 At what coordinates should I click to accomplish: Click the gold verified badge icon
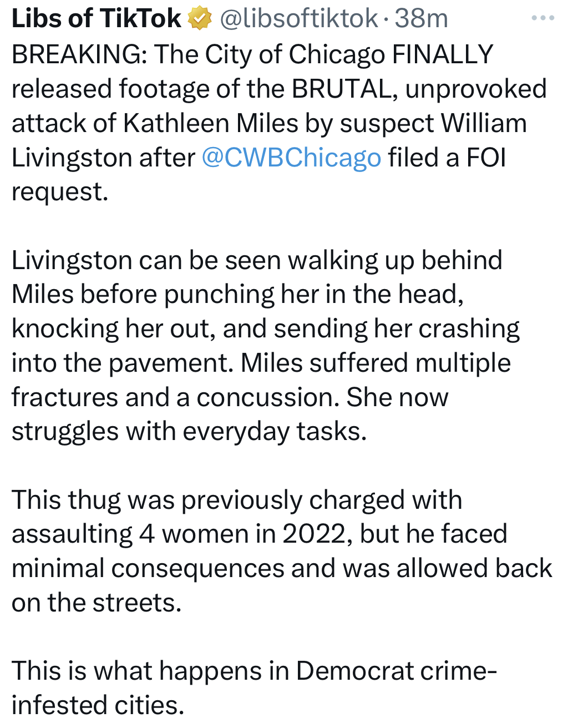pos(200,19)
